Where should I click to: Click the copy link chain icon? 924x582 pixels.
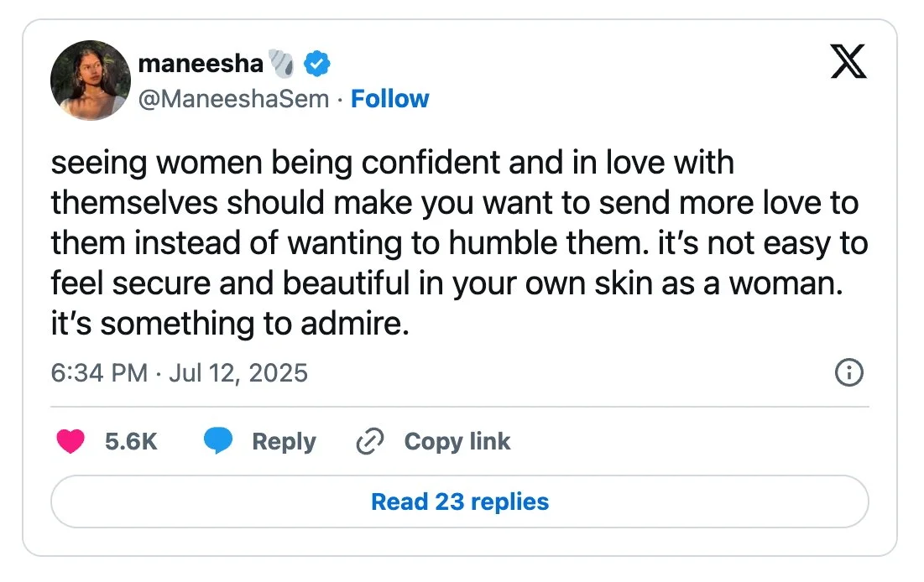point(369,442)
